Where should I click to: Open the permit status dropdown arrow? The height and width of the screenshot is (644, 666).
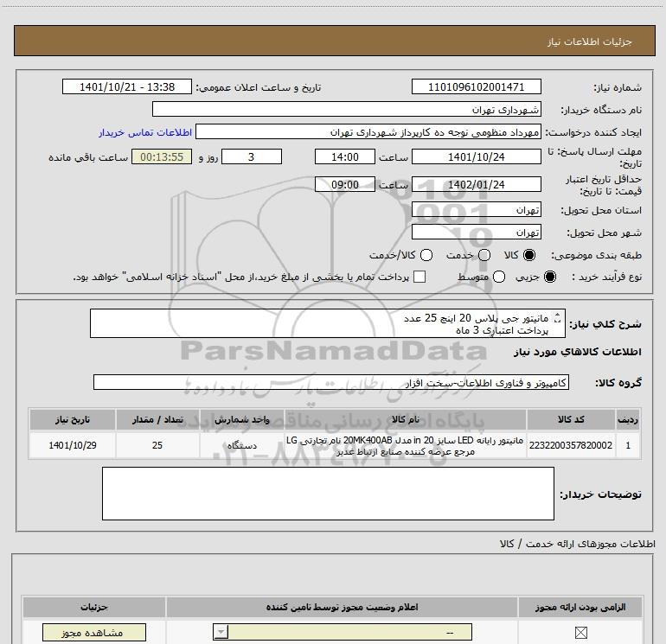[x=221, y=632]
